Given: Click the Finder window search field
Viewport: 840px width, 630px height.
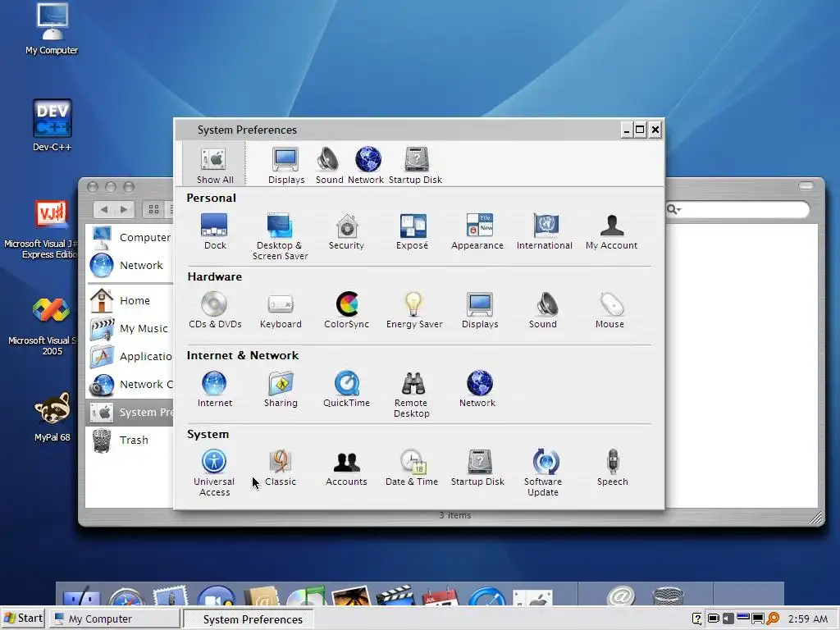Looking at the screenshot, I should (x=737, y=209).
